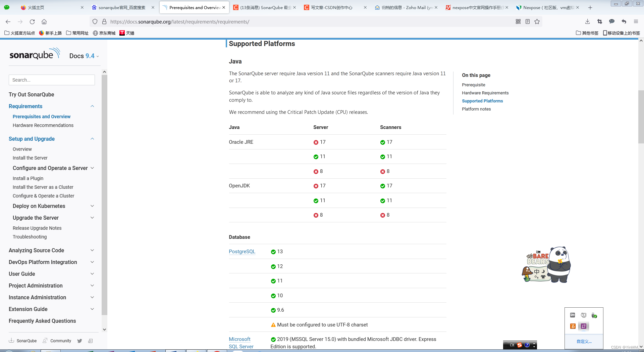Open Frequently Asked Questions page
Screen dimensions: 644x352
coord(42,321)
